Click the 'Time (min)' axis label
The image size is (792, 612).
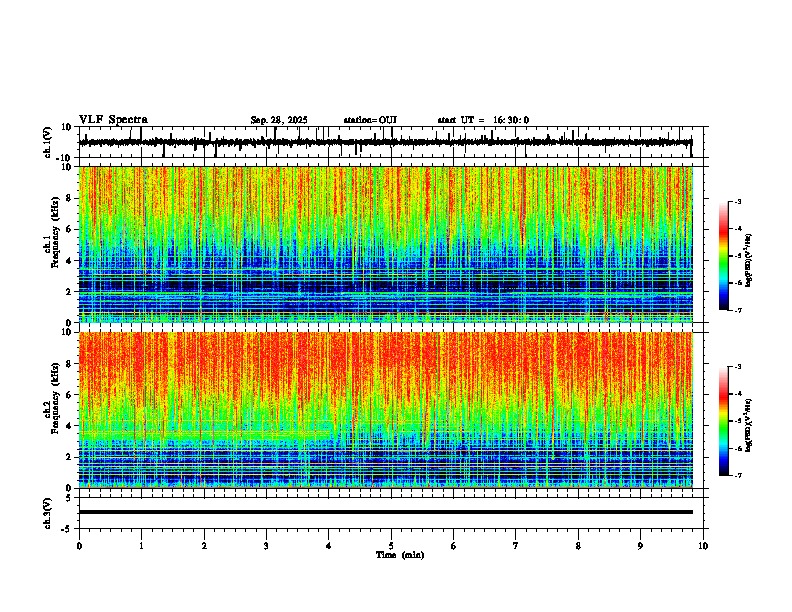(x=400, y=555)
